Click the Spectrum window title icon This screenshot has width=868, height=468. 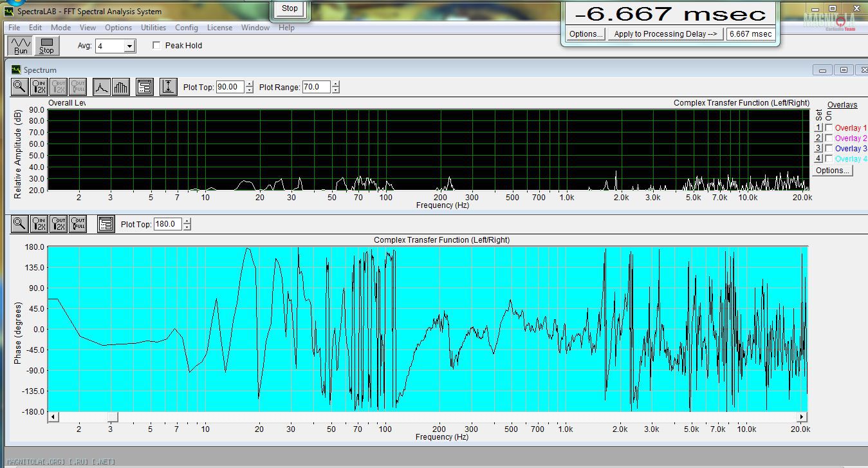click(x=16, y=70)
